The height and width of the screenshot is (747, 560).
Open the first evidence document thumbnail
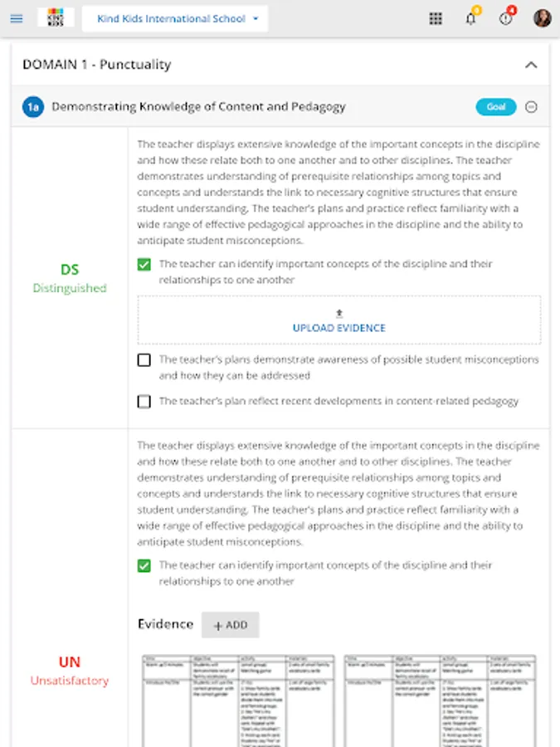click(238, 700)
